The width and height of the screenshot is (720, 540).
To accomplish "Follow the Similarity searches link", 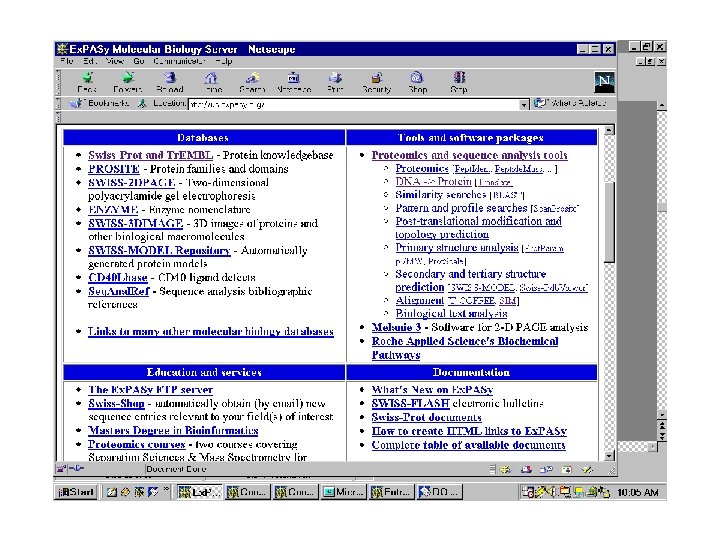I will [x=441, y=195].
